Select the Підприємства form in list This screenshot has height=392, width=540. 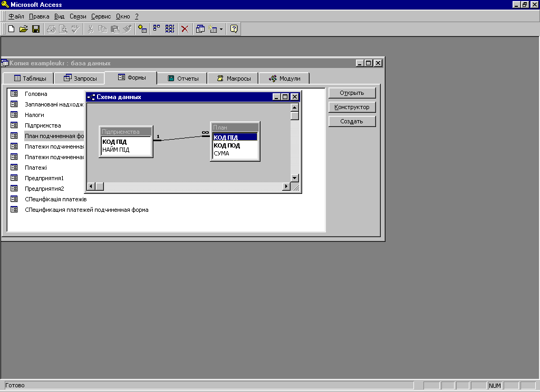[43, 125]
